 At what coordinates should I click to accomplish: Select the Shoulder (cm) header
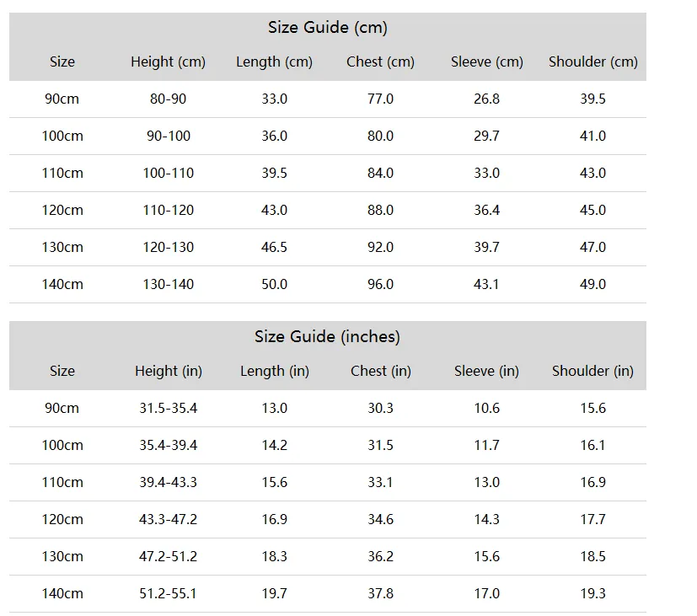(593, 62)
